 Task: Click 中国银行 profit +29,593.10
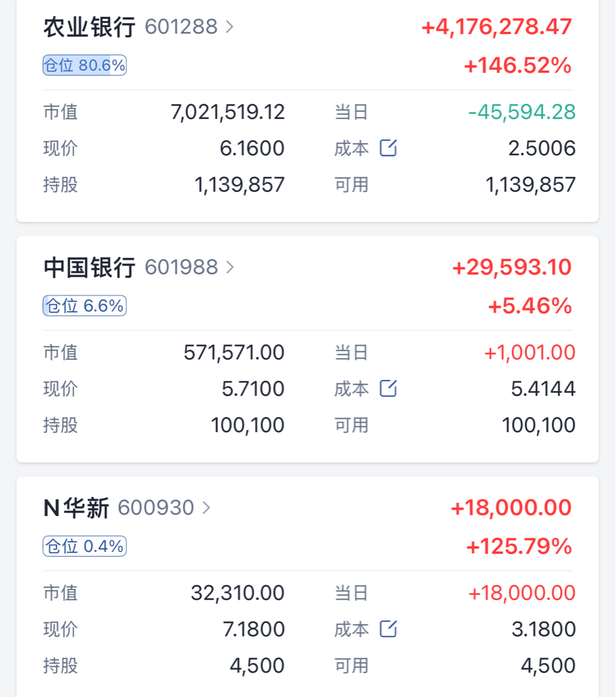pyautogui.click(x=512, y=267)
